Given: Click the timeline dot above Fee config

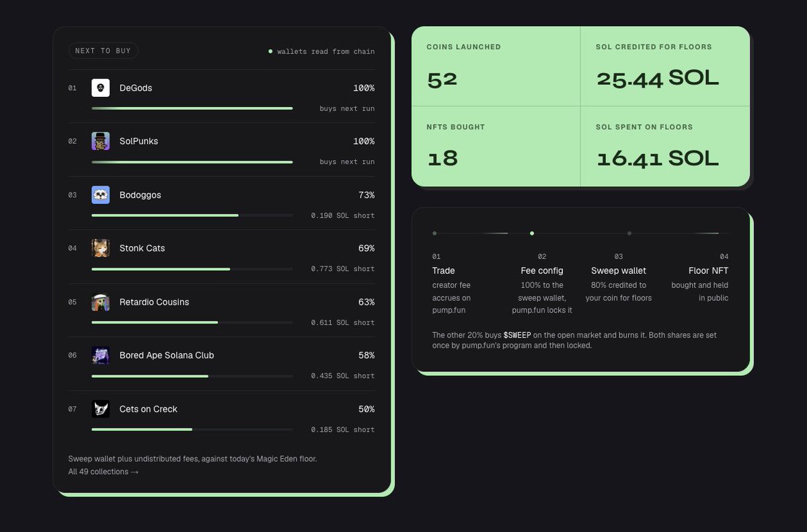Looking at the screenshot, I should pos(532,233).
